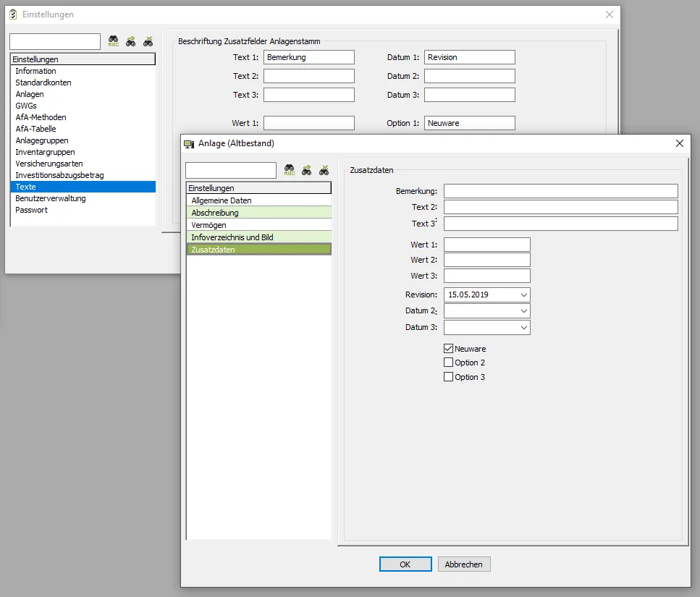Click clear-search binoculars icon in Einstellungen window
The height and width of the screenshot is (597, 700).
148,41
